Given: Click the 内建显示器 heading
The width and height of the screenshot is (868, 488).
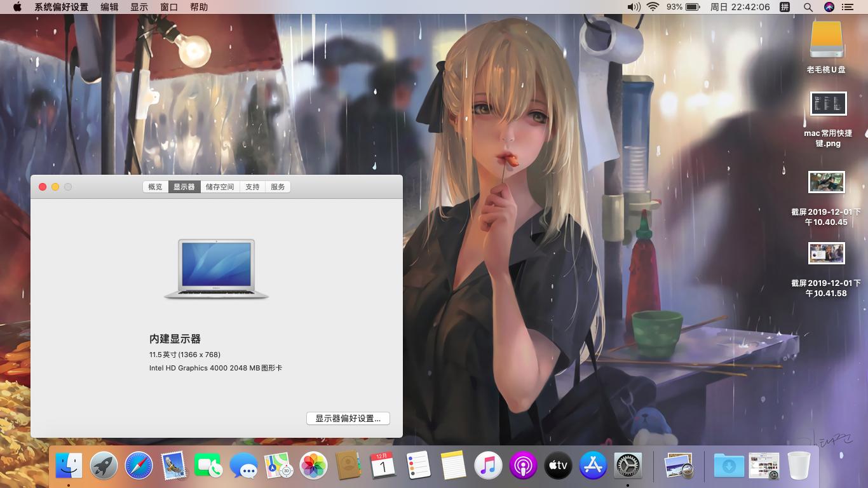Looking at the screenshot, I should [175, 339].
